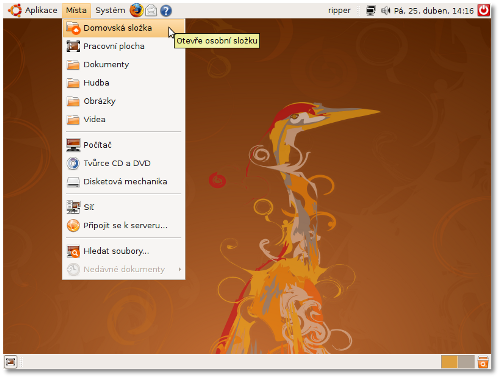The width and height of the screenshot is (500, 378).
Task: Click the blue help question-mark icon
Action: click(x=166, y=11)
